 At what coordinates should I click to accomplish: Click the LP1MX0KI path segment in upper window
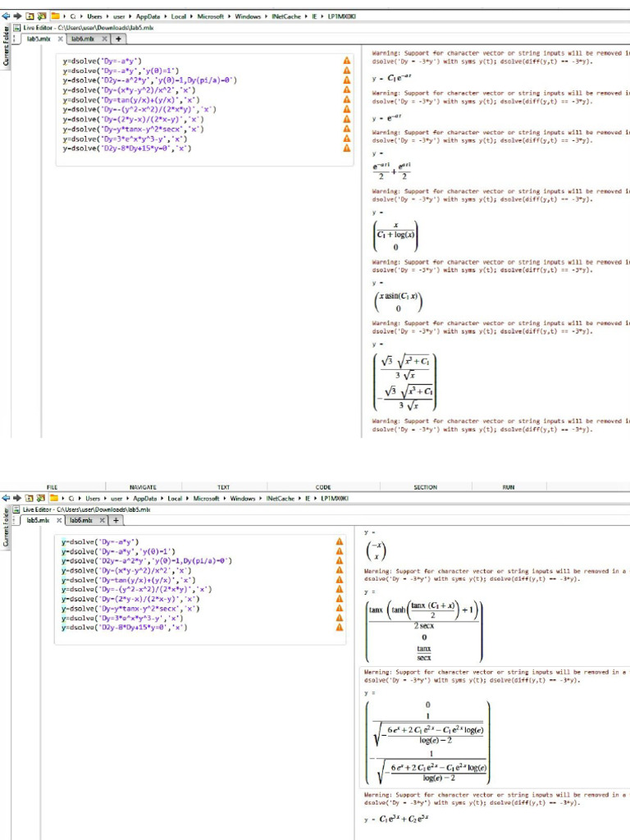tap(342, 16)
